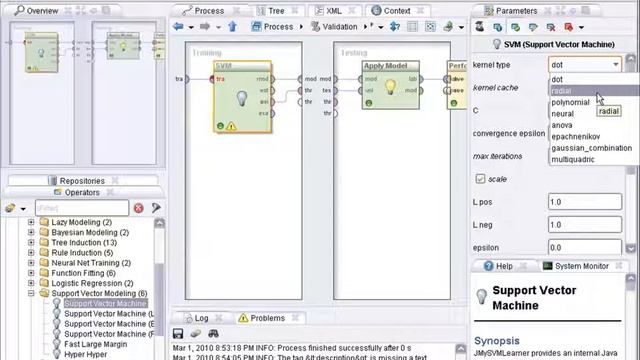Open dropdown beside new operator icon
Image resolution: width=640 pixels, height=360 pixels.
pos(23,209)
